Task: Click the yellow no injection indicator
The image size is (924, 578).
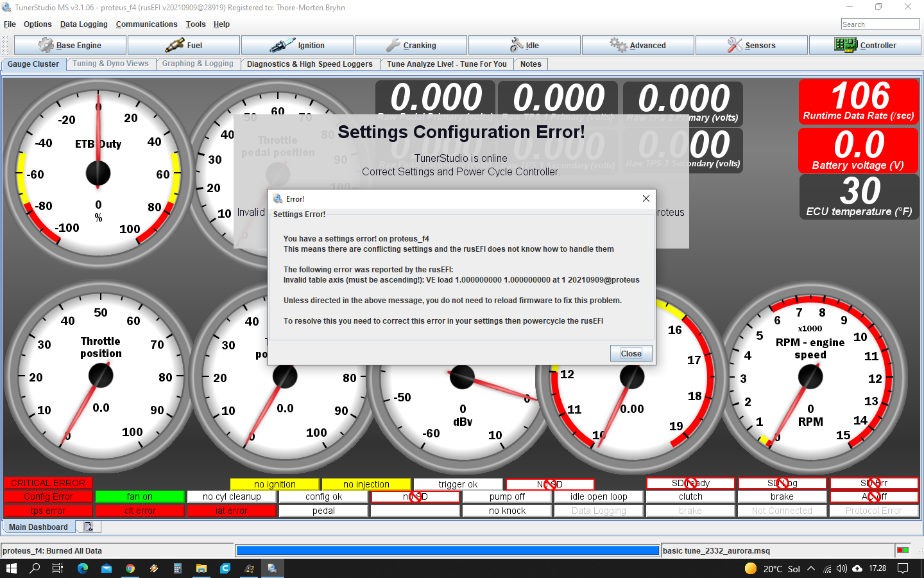Action: coord(366,484)
